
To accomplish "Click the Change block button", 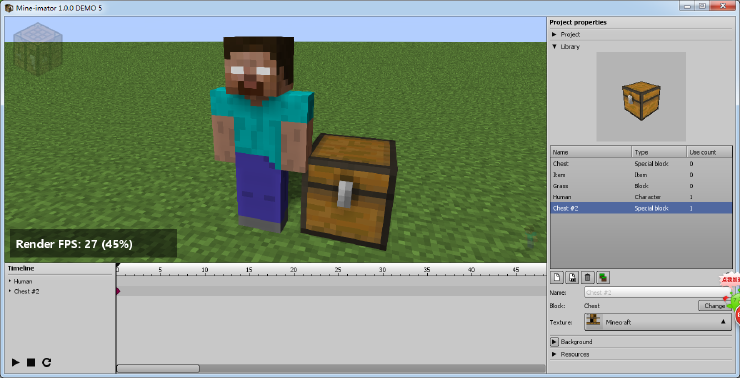I will click(715, 306).
